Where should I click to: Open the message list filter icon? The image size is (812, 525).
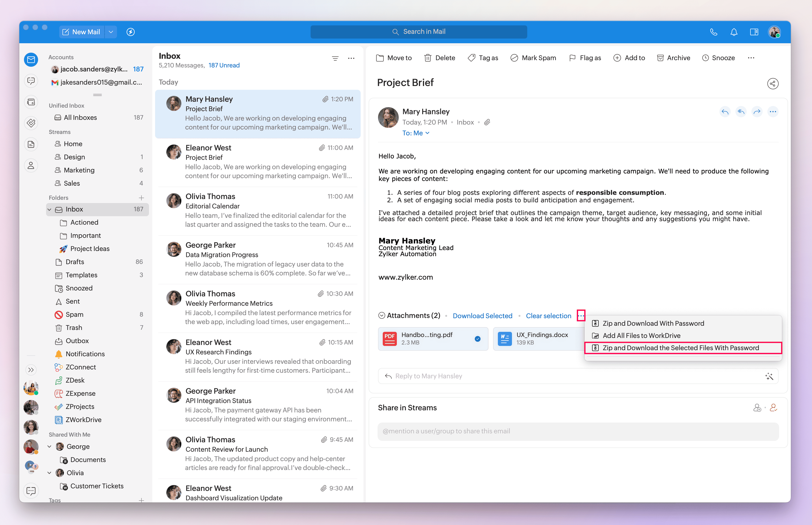click(335, 58)
